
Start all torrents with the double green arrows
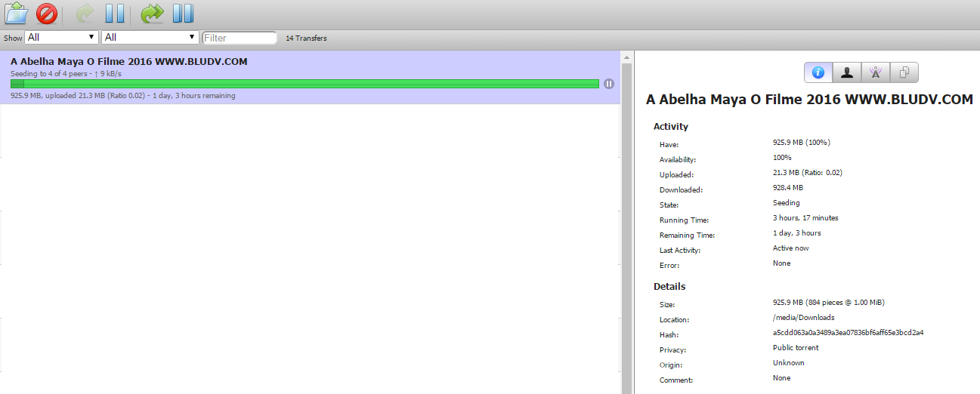point(152,14)
